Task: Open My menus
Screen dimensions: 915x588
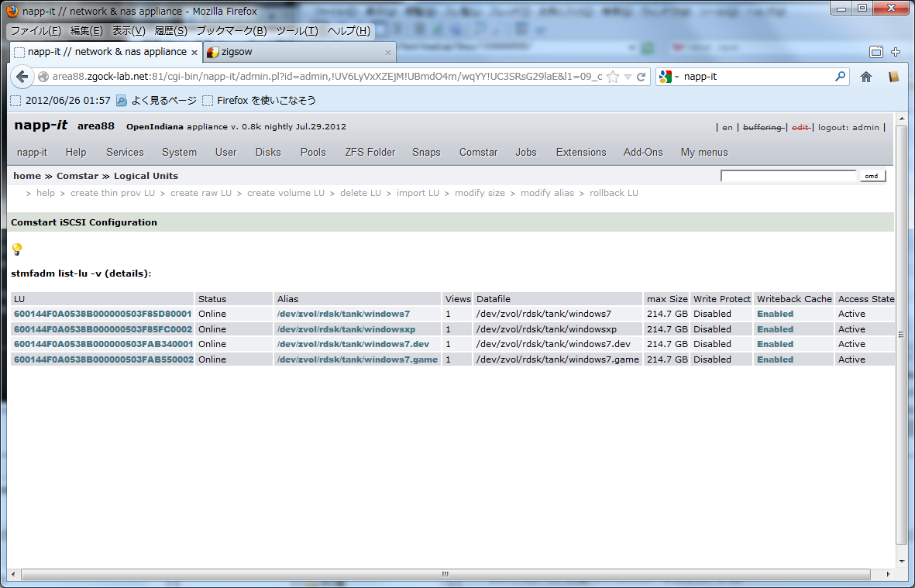Action: (x=704, y=153)
